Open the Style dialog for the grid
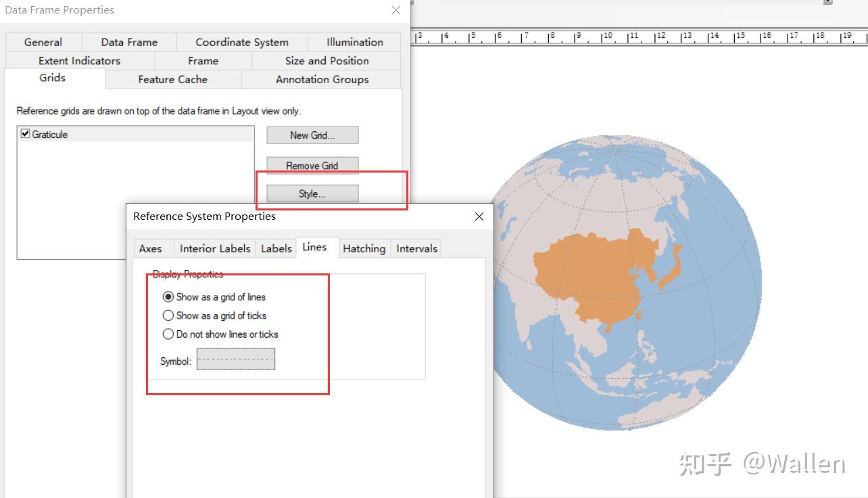The image size is (868, 498). pyautogui.click(x=312, y=194)
